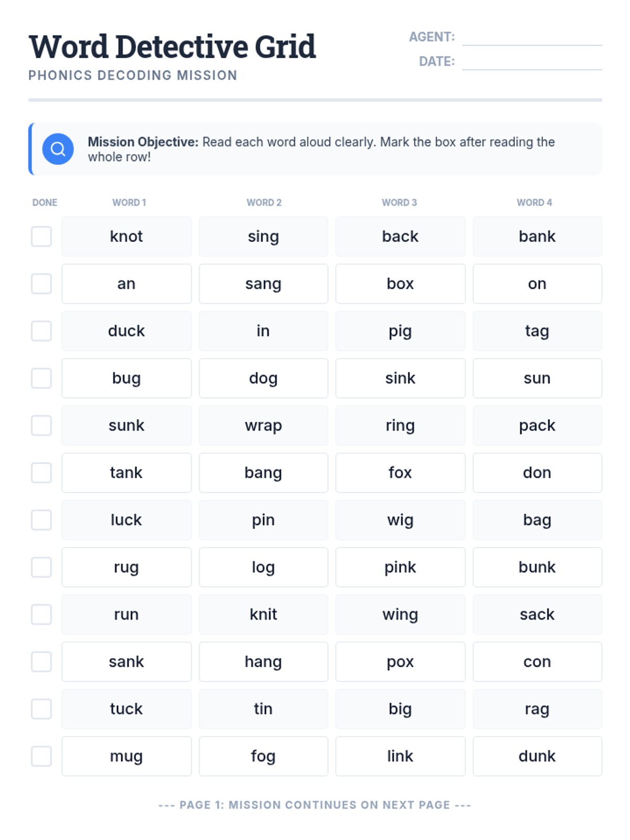Check the Done box for the knot row

coord(41,237)
